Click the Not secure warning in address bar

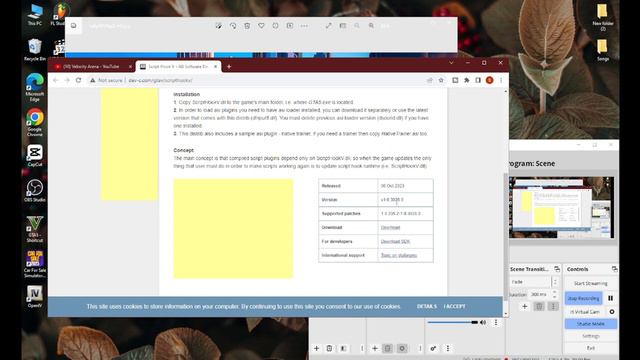tap(107, 80)
